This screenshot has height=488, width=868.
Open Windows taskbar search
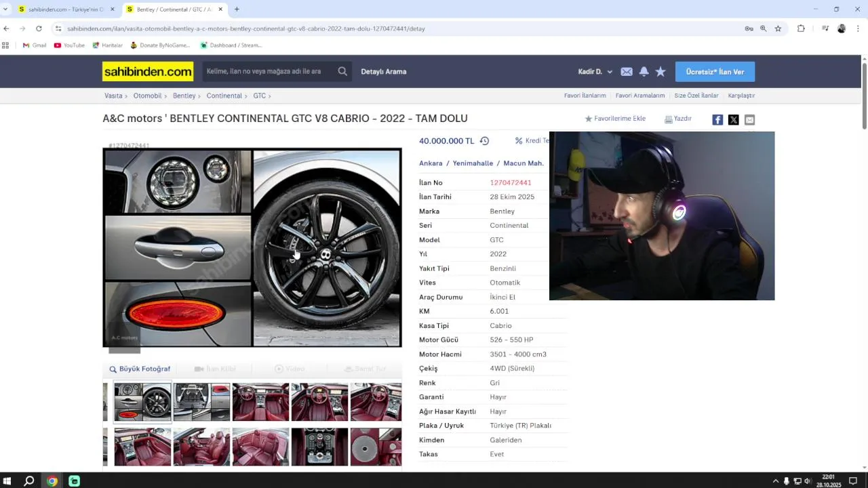pos(29,481)
